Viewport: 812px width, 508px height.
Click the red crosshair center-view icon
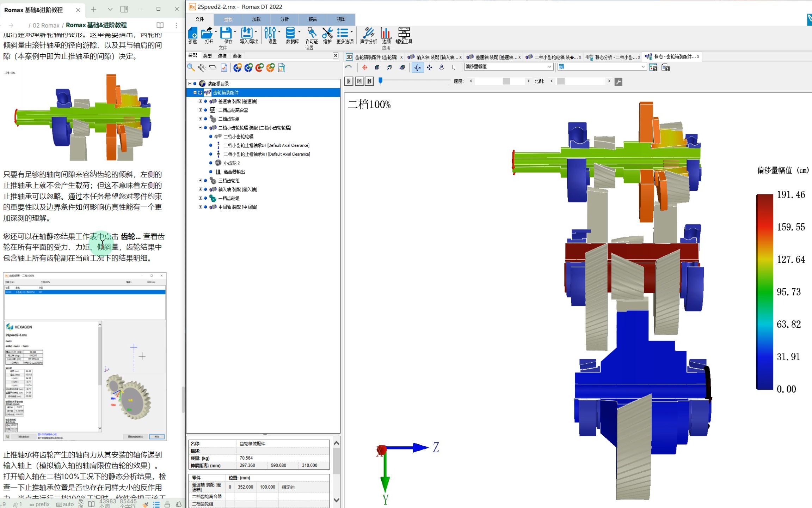point(365,67)
